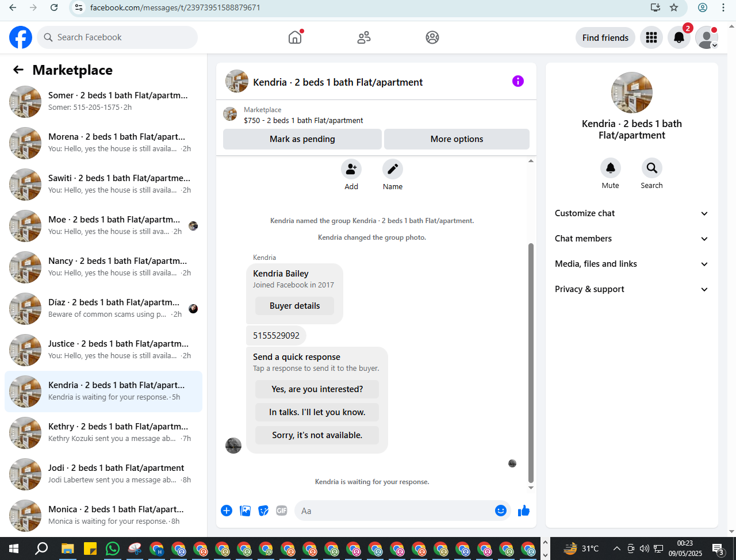Choose a GIF in the composer
Viewport: 736px width, 560px height.
(x=282, y=511)
